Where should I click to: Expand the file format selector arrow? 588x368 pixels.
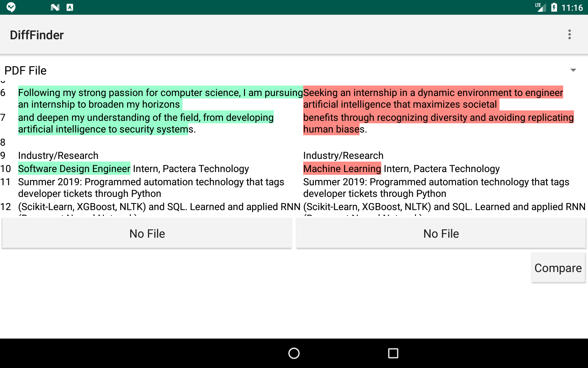573,70
